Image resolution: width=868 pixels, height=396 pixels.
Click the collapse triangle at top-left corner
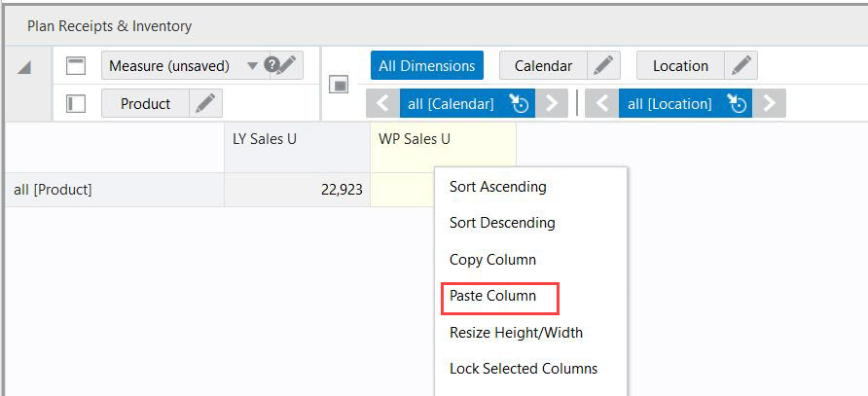point(24,66)
